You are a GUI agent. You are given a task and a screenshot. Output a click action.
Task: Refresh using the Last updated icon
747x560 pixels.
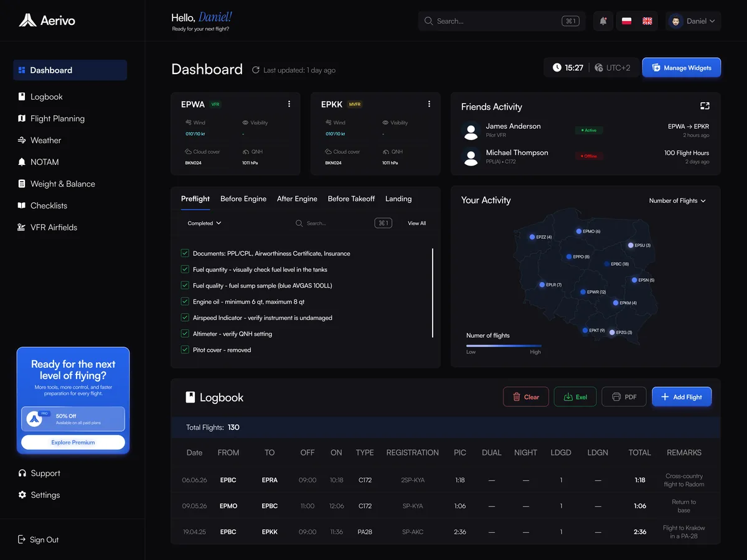(255, 70)
